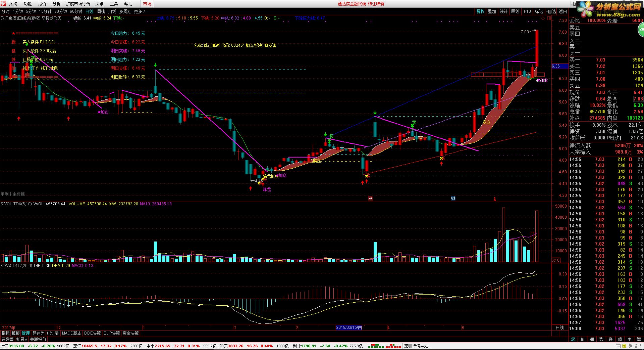
Task: Select the 管理 tab at bottom
Action: 26,333
